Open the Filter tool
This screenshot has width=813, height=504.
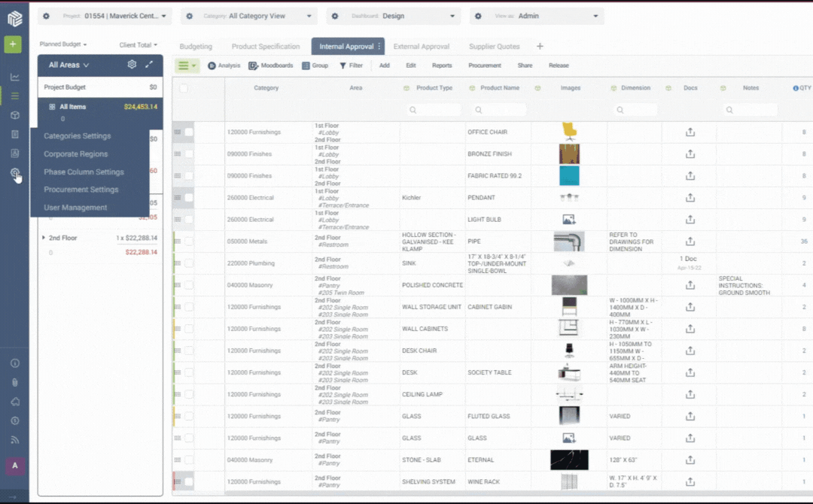pos(351,65)
